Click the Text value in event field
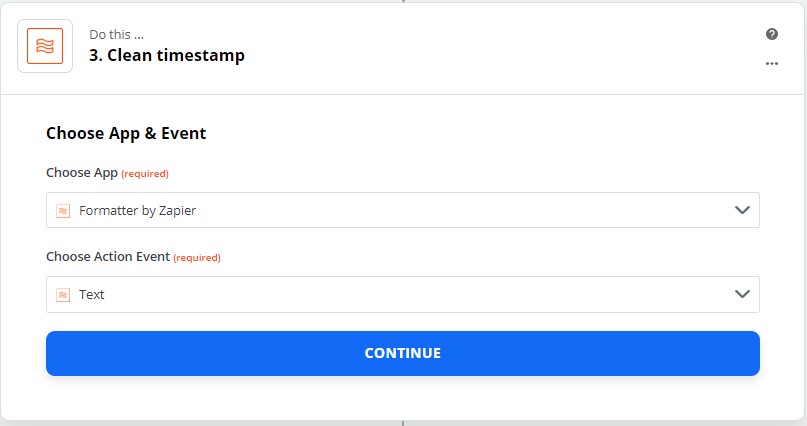The image size is (807, 426). pos(92,295)
